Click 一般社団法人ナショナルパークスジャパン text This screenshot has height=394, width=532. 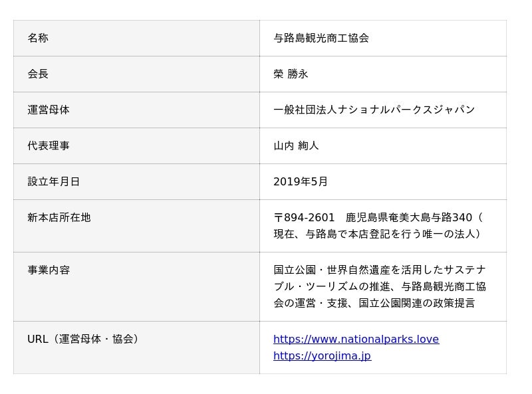pyautogui.click(x=374, y=110)
